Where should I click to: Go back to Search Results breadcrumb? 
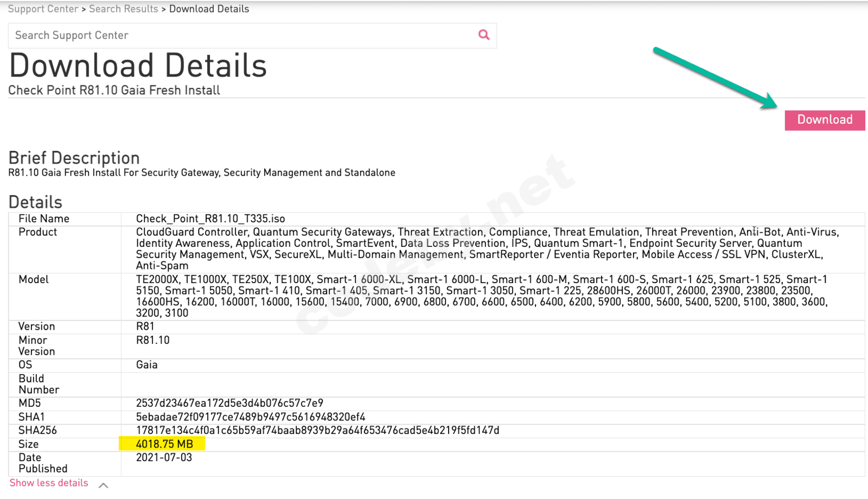[x=124, y=9]
